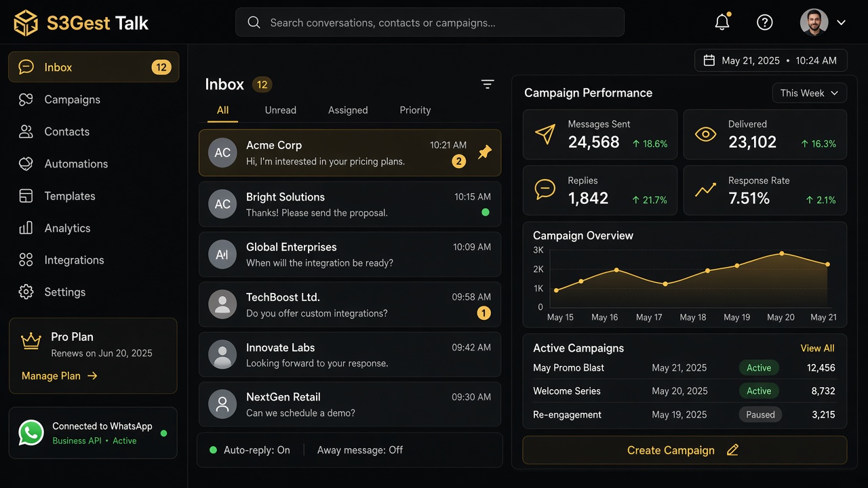868x488 pixels.
Task: Click the search conversations input field
Action: [430, 22]
